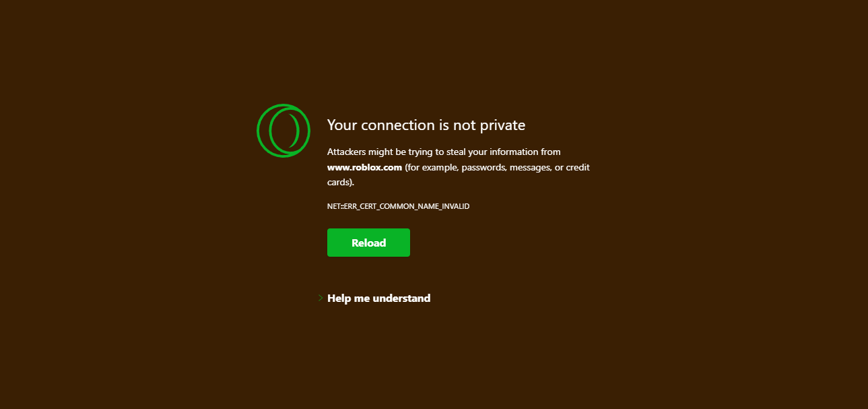Open the Help me understand link
This screenshot has width=868, height=409.
coord(378,298)
